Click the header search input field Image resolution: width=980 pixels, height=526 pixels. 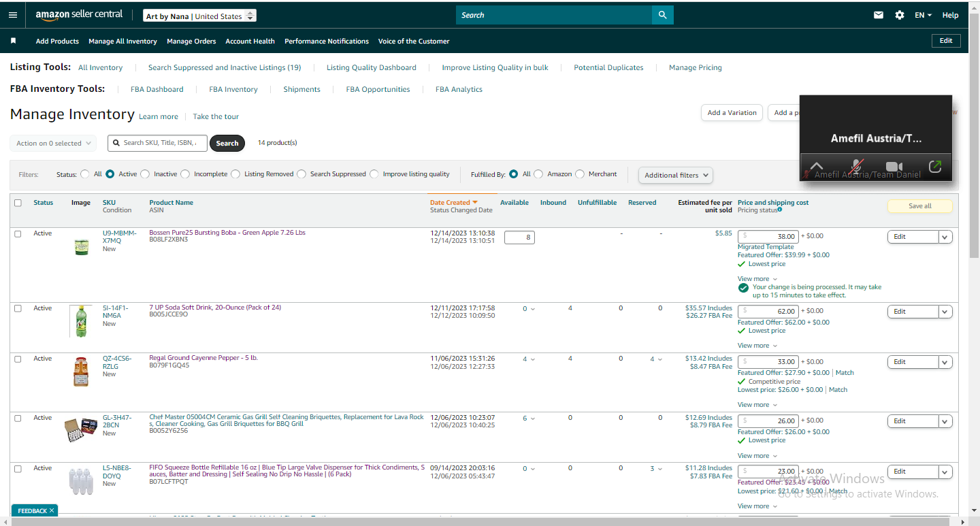pyautogui.click(x=554, y=15)
